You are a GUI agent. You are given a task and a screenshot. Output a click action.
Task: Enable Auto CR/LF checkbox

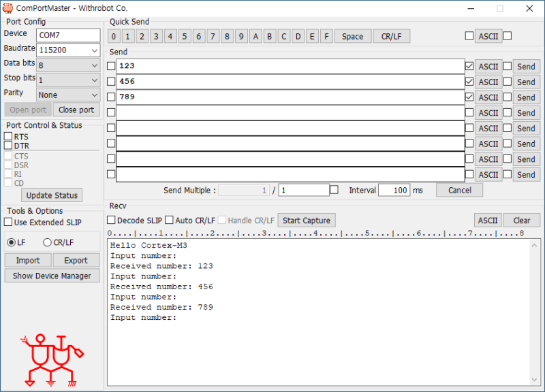[169, 220]
